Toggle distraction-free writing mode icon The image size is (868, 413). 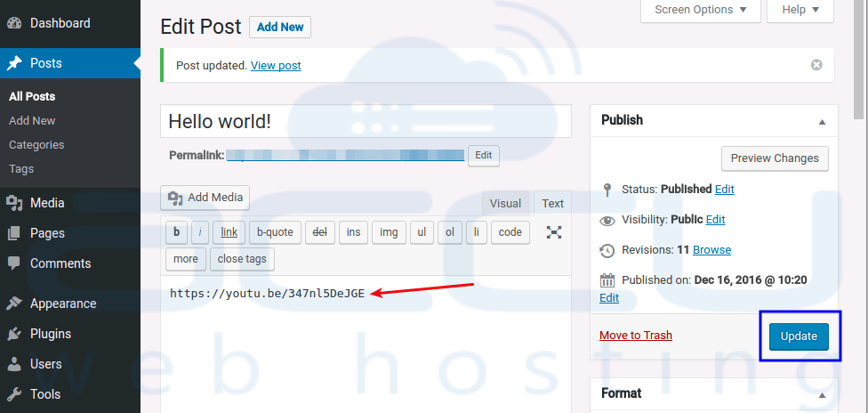pyautogui.click(x=553, y=232)
